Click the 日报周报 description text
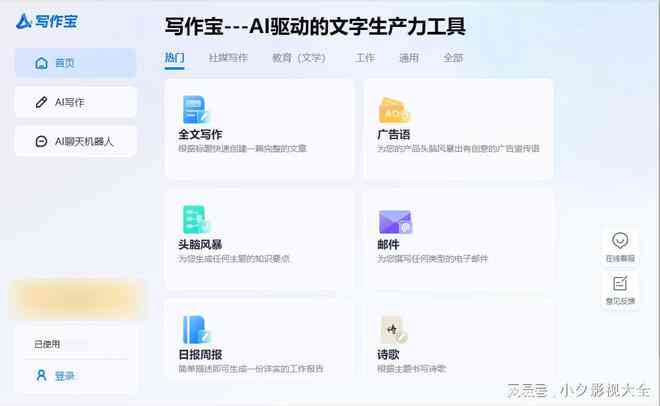Screen dimensions: 660x406 coord(250,369)
